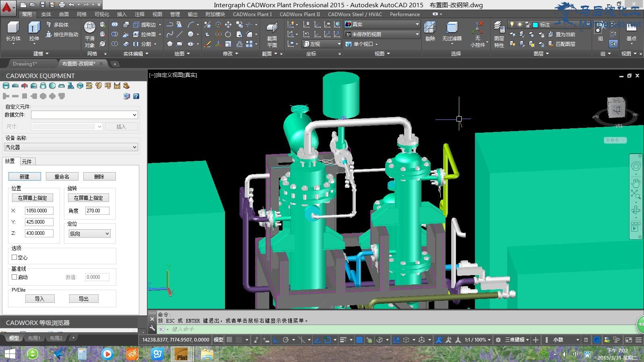Expand the 建模 panel flyout
The width and height of the screenshot is (644, 362).
[x=40, y=53]
